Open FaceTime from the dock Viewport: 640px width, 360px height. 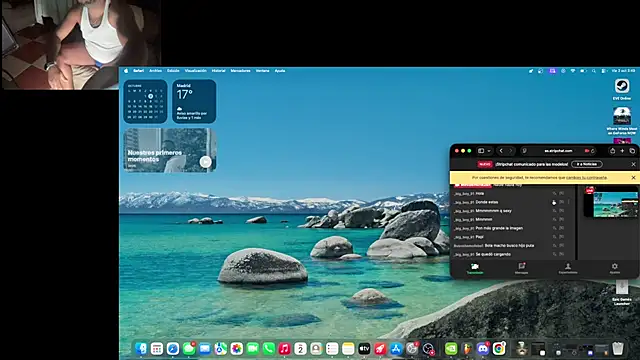(x=253, y=349)
